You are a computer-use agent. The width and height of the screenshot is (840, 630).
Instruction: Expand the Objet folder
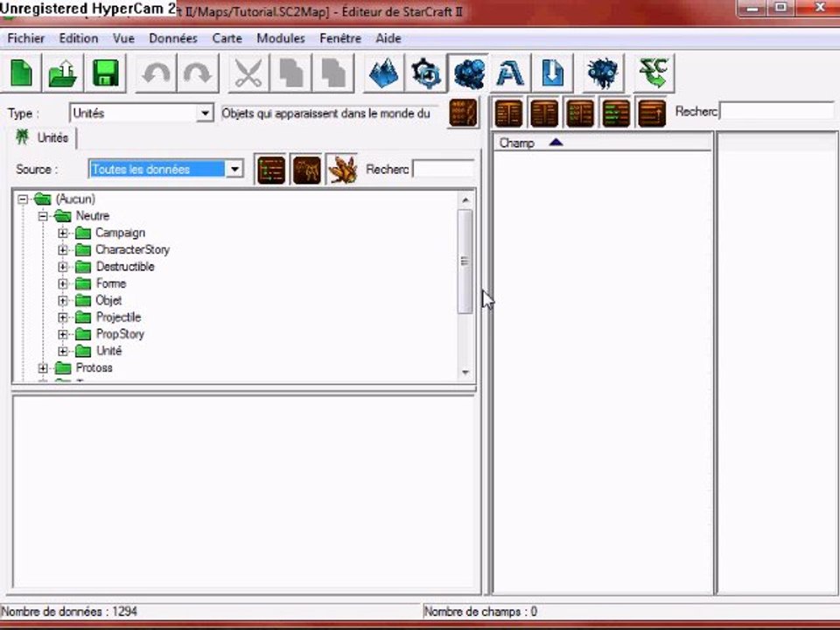pos(63,300)
